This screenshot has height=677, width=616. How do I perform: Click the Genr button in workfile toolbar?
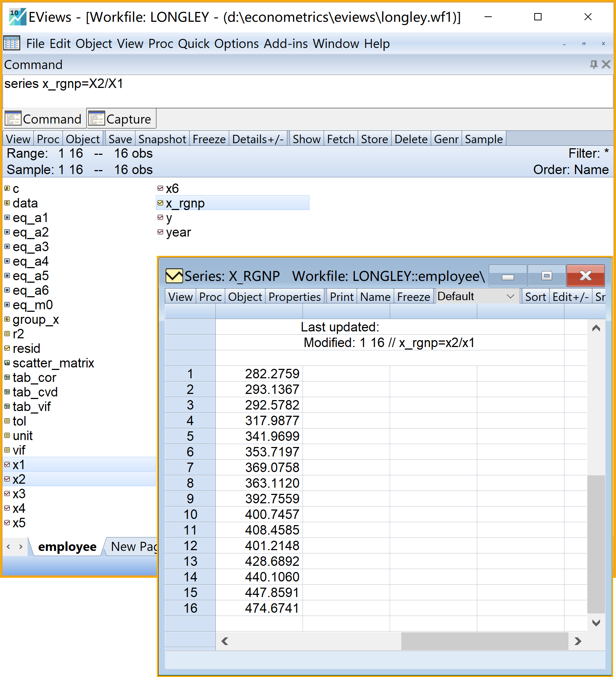click(446, 139)
